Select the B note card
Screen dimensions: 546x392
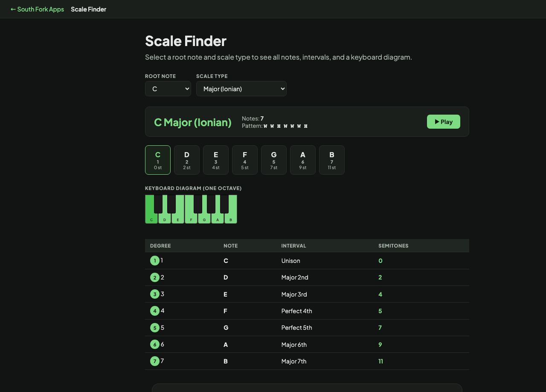click(x=332, y=160)
